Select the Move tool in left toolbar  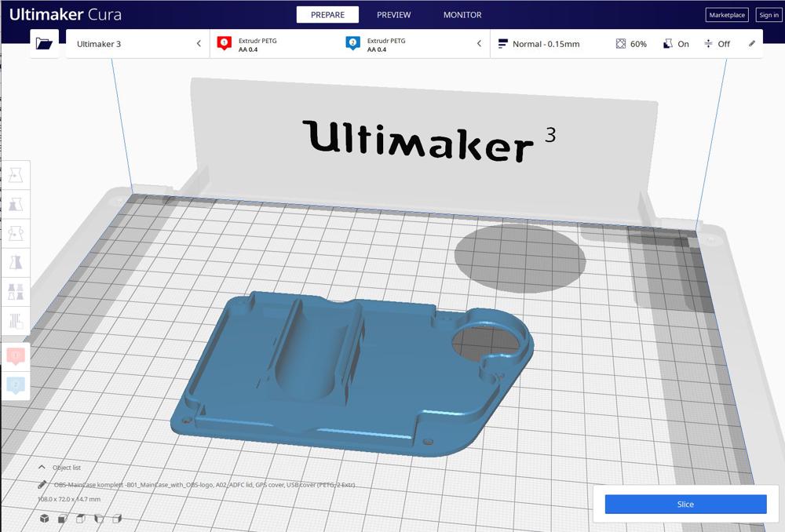16,175
